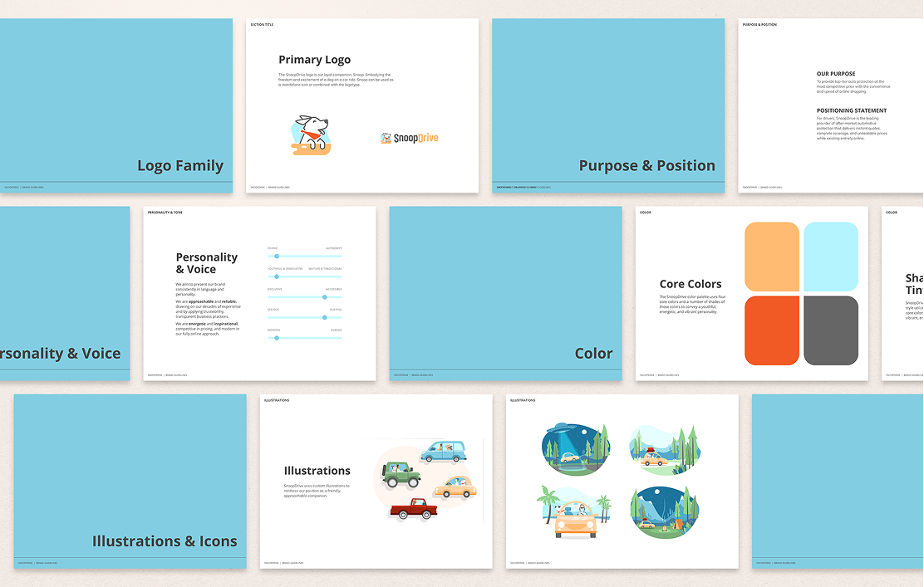Pick the dark gray core color swatch

[x=831, y=330]
